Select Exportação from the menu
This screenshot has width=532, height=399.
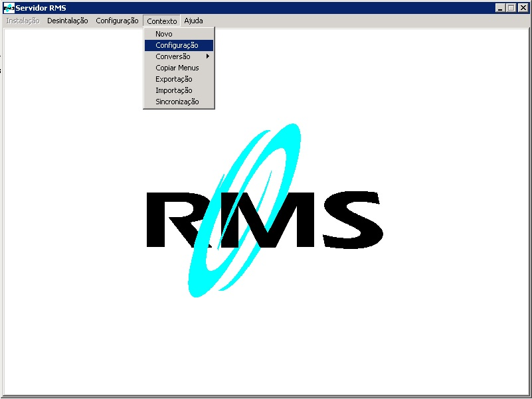click(179, 79)
